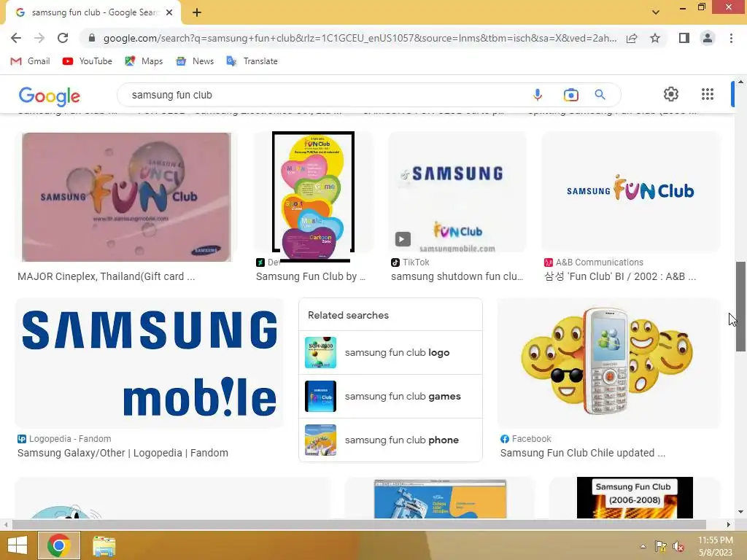
Task: Open MAJOR Cineplex, Thailand caption text
Action: tap(107, 276)
